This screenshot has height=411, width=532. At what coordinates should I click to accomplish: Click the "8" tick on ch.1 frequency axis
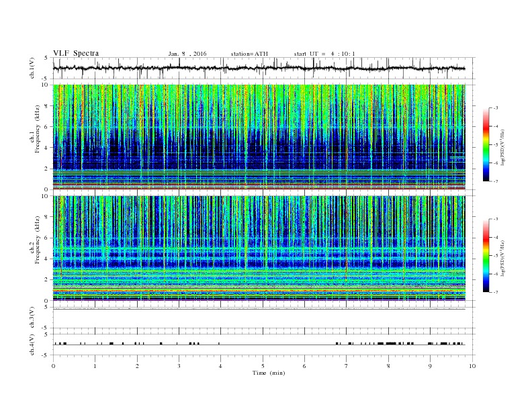click(47, 106)
